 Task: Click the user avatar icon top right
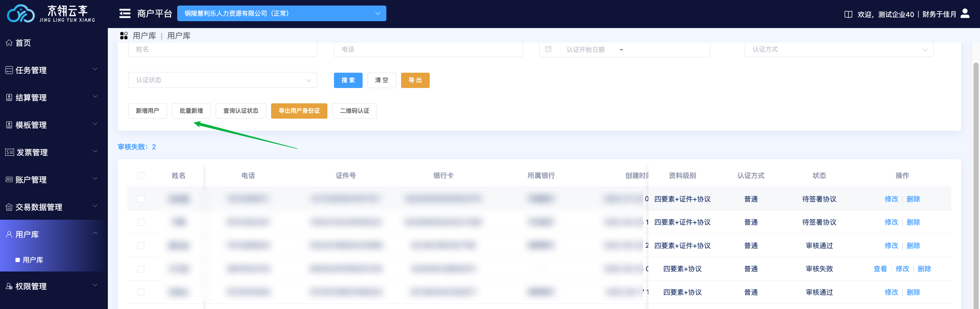[965, 14]
